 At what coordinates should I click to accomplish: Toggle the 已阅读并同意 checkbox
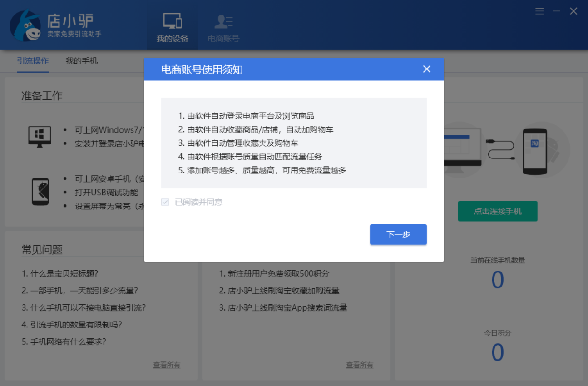164,202
